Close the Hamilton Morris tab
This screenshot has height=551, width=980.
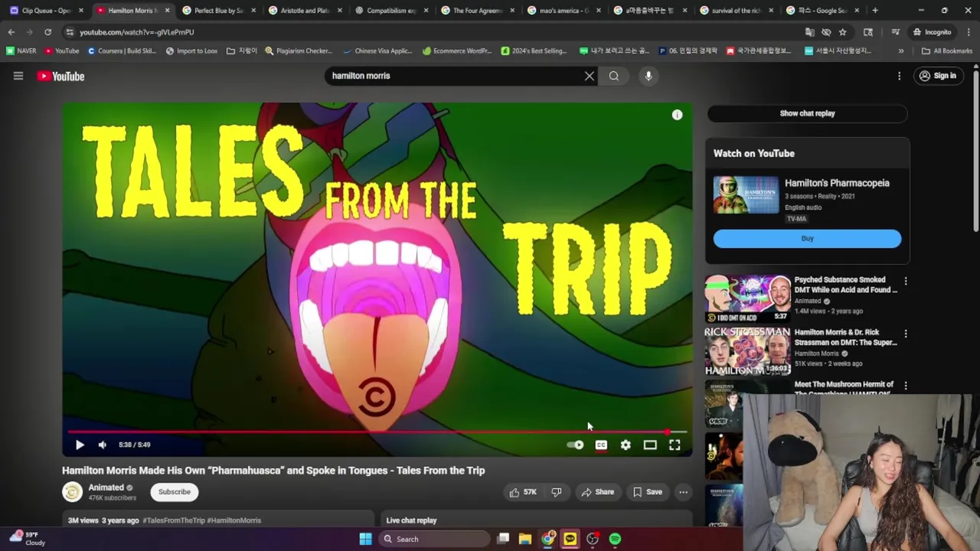pyautogui.click(x=167, y=11)
